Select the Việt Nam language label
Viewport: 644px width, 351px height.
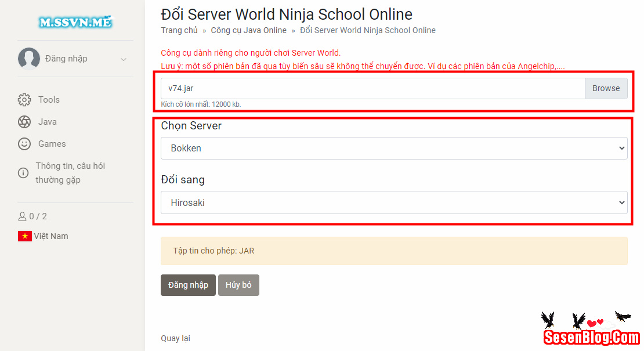[51, 236]
